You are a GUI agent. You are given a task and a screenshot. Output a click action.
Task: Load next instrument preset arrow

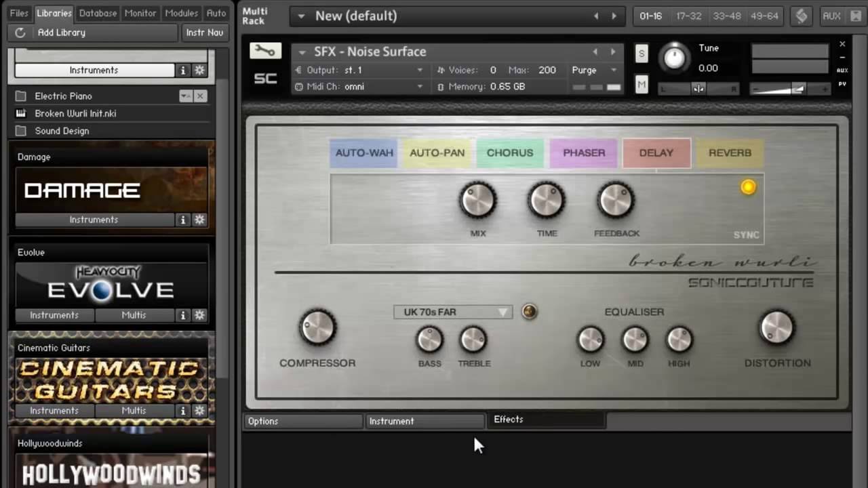(613, 52)
